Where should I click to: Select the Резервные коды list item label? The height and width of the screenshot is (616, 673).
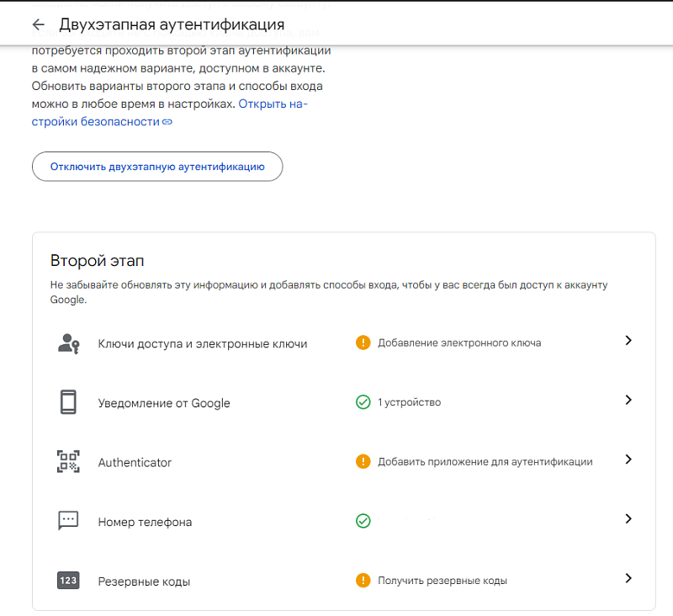point(144,581)
